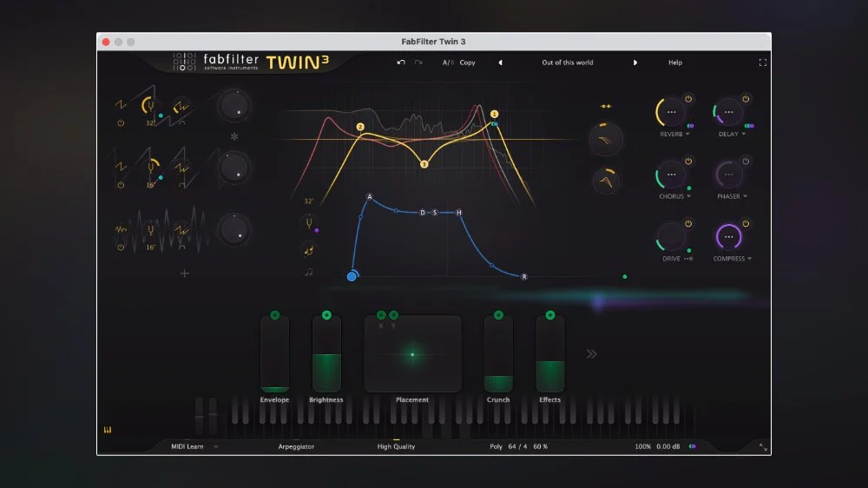
Task: Toggle the Reverb power button
Action: pos(688,99)
